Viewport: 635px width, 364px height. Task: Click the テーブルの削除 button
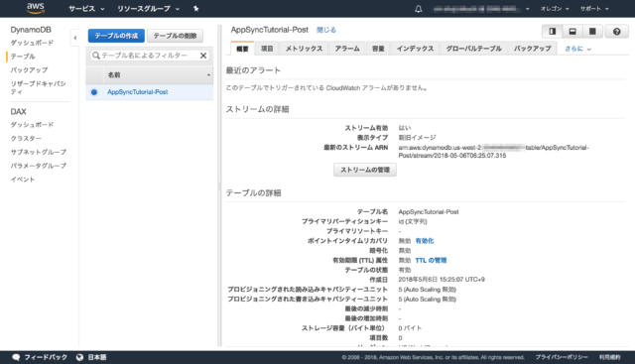[x=175, y=36]
